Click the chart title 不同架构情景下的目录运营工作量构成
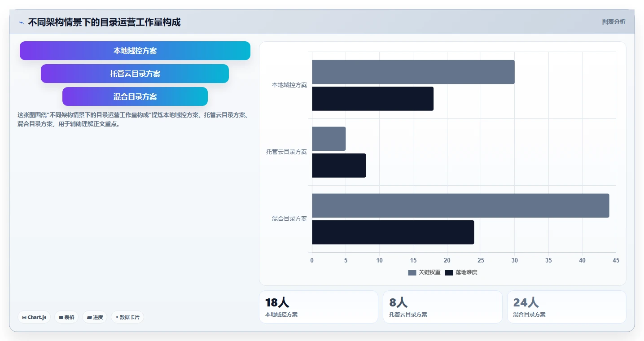This screenshot has width=644, height=341. (x=104, y=22)
